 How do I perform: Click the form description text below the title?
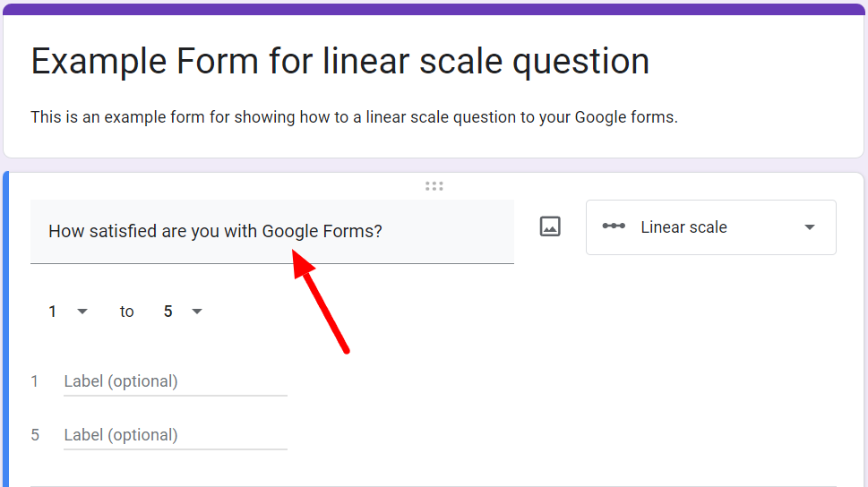click(354, 117)
